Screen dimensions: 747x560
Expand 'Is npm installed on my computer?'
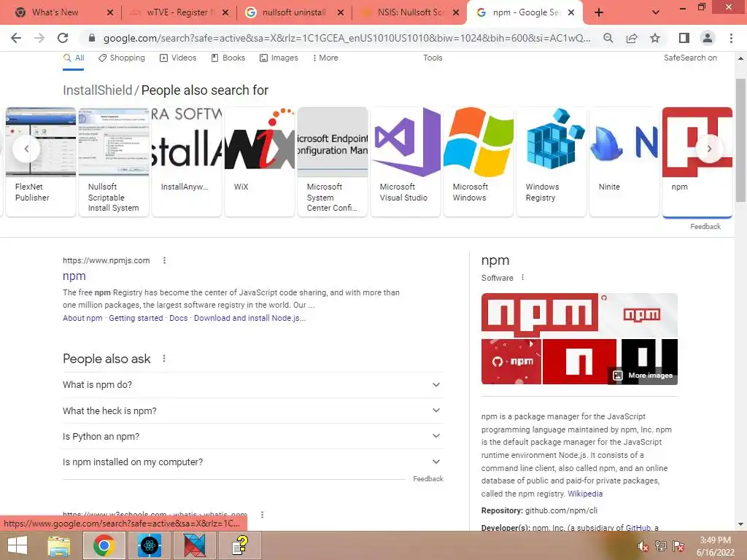[252, 462]
